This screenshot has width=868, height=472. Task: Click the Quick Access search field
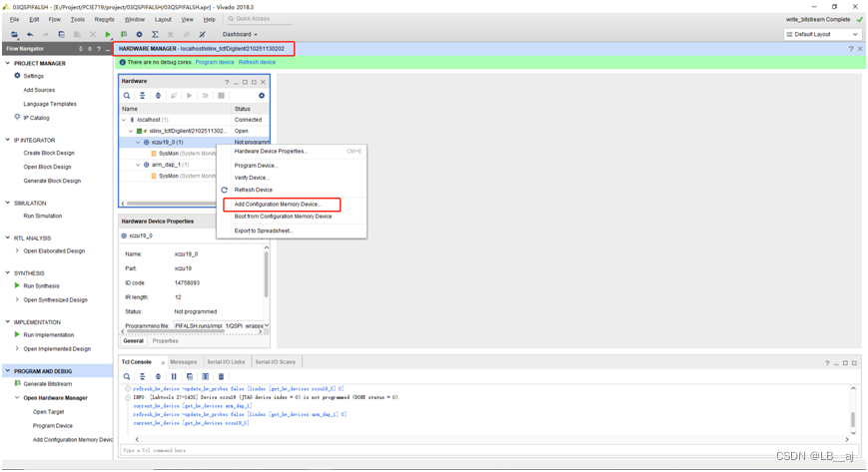pos(259,19)
